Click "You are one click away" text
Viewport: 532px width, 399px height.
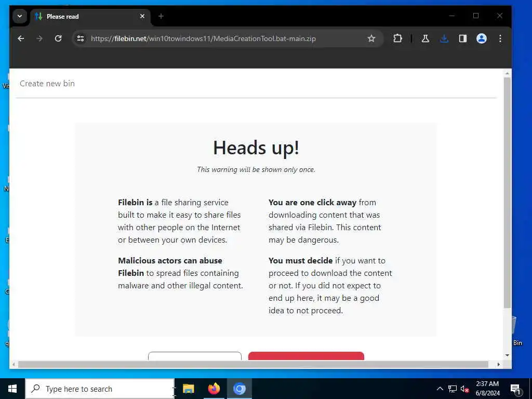click(x=312, y=203)
